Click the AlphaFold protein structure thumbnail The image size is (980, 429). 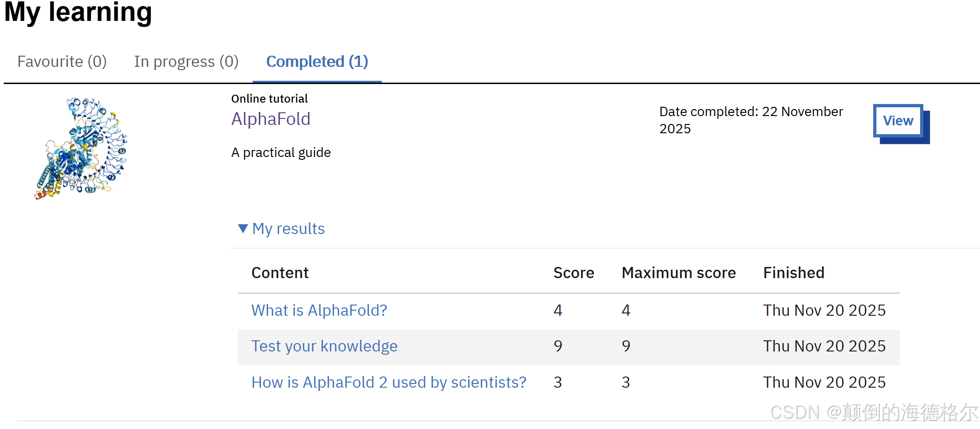(x=81, y=149)
